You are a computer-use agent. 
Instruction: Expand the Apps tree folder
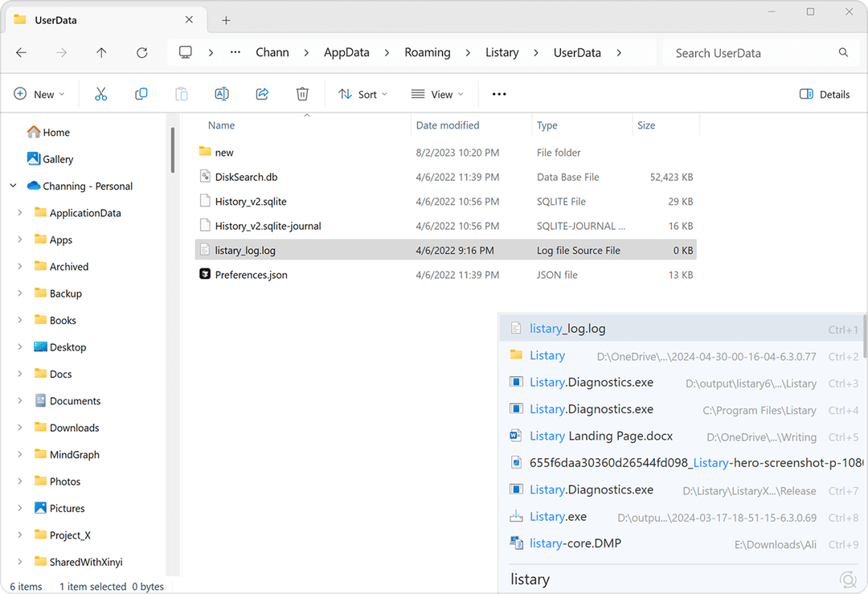coord(20,240)
